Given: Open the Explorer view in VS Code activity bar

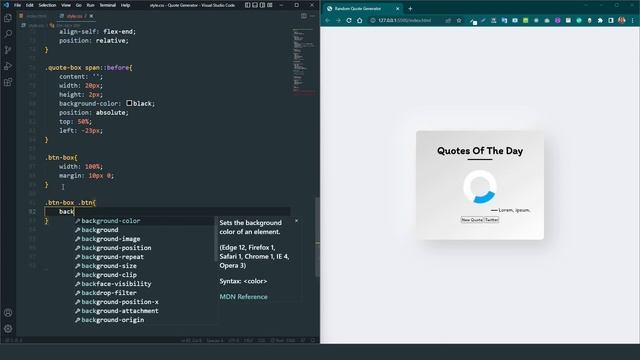Looking at the screenshot, I should tap(8, 18).
